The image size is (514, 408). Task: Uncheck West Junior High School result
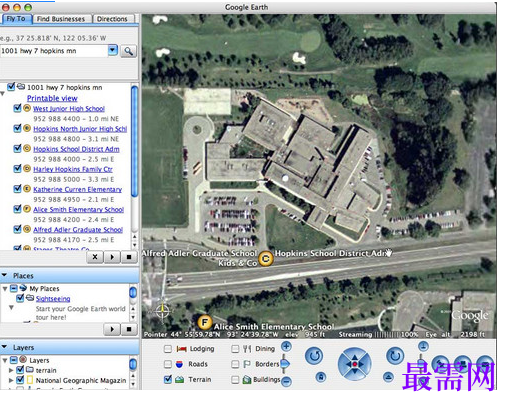[x=17, y=108]
